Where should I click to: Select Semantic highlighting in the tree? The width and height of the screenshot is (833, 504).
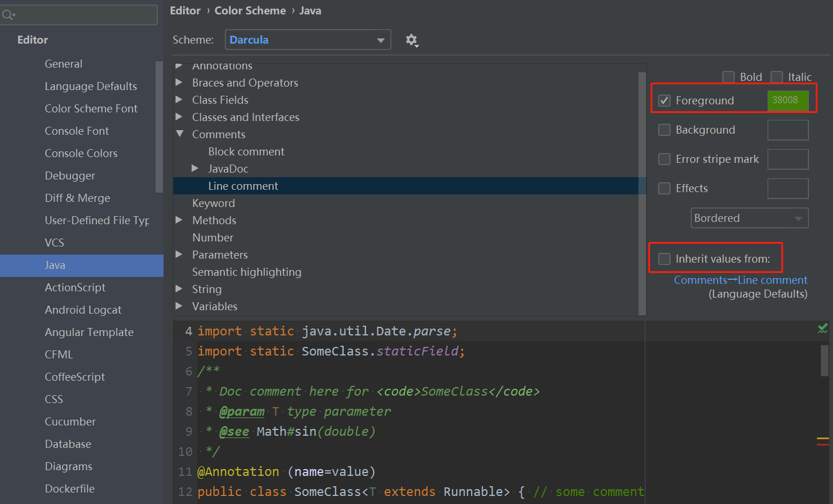click(x=247, y=272)
